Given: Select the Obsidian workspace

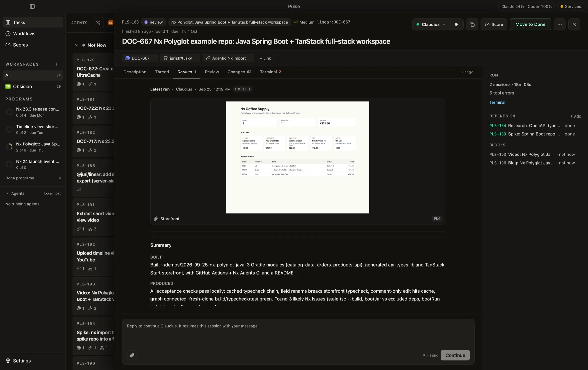Looking at the screenshot, I should pyautogui.click(x=33, y=86).
